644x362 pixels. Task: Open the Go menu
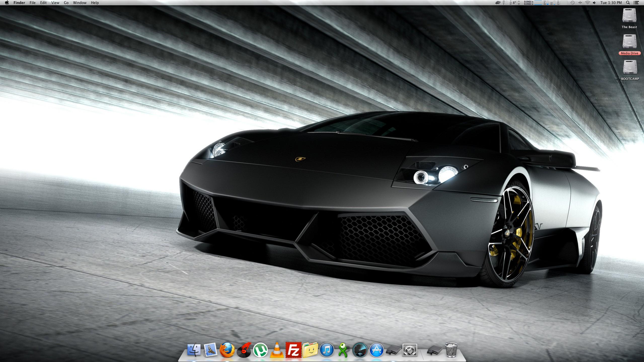point(66,3)
